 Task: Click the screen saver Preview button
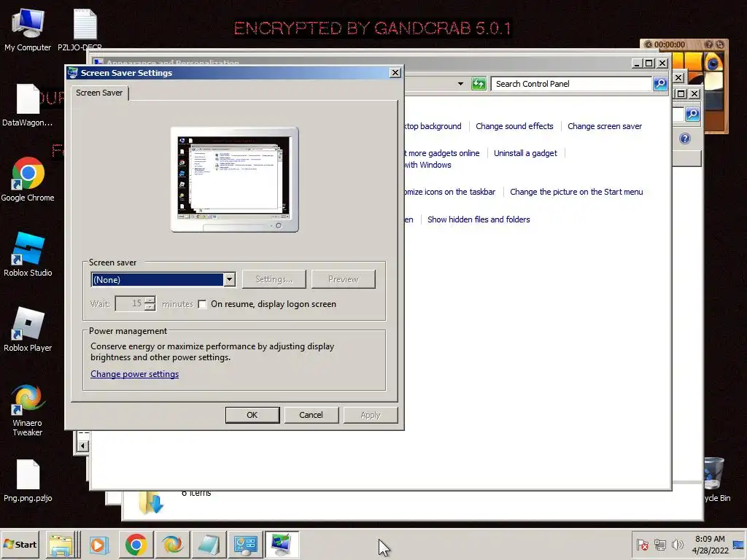coord(344,279)
